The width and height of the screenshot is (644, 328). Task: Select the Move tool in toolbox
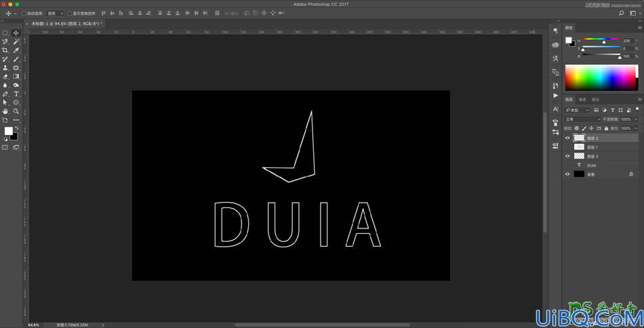(16, 33)
